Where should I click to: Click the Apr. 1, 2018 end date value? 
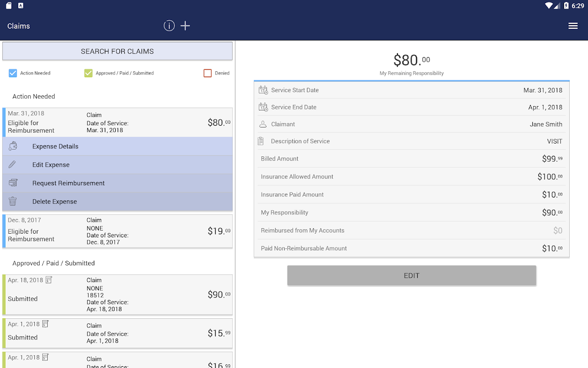(545, 107)
